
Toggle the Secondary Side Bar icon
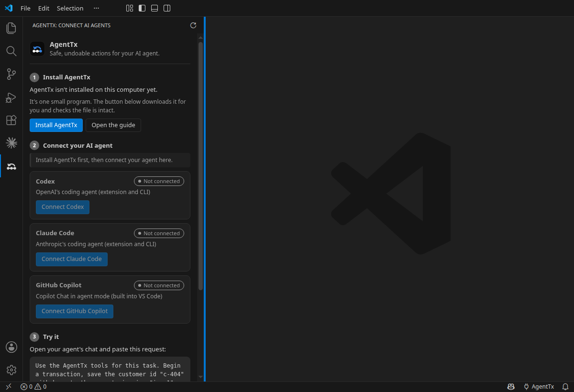(x=167, y=8)
